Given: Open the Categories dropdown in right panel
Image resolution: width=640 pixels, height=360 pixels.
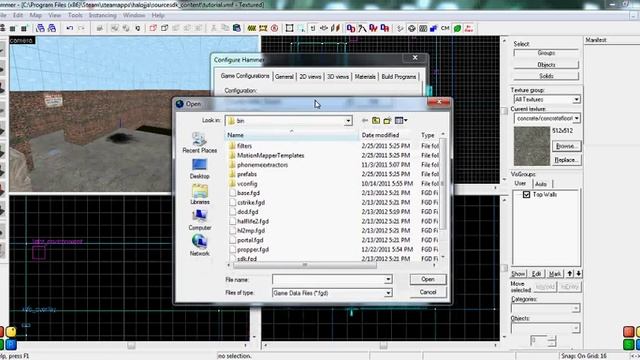Looking at the screenshot, I should tap(576, 308).
